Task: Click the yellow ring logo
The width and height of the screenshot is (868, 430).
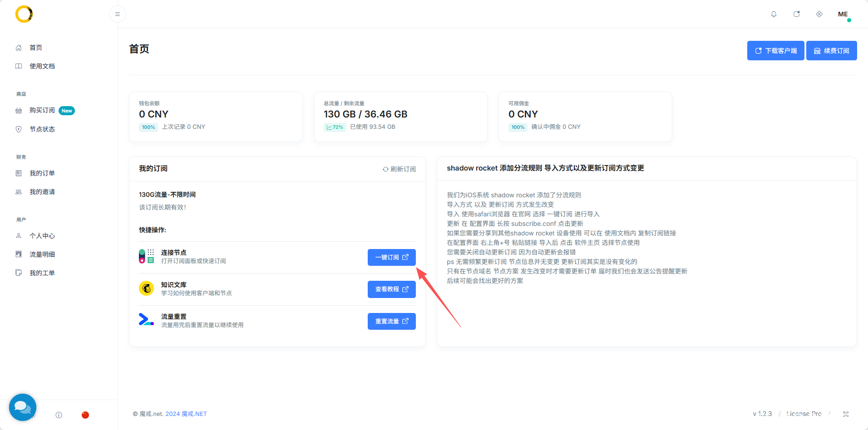Action: pos(24,14)
